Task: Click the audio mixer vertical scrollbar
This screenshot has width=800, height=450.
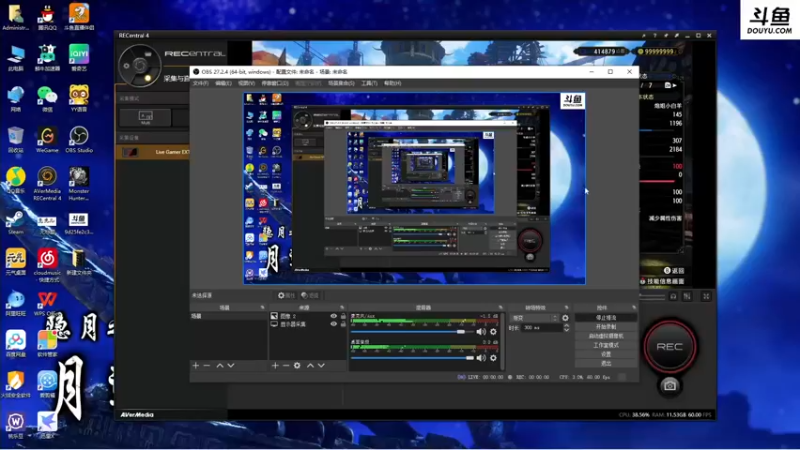Action: point(503,341)
